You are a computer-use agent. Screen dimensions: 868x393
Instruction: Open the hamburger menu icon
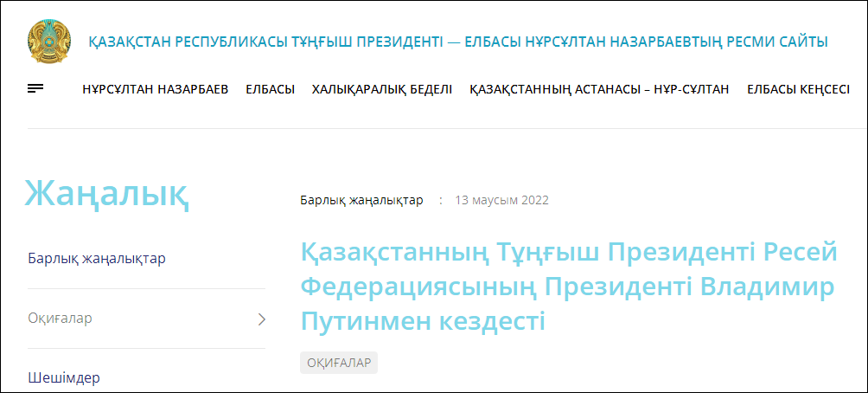[35, 88]
